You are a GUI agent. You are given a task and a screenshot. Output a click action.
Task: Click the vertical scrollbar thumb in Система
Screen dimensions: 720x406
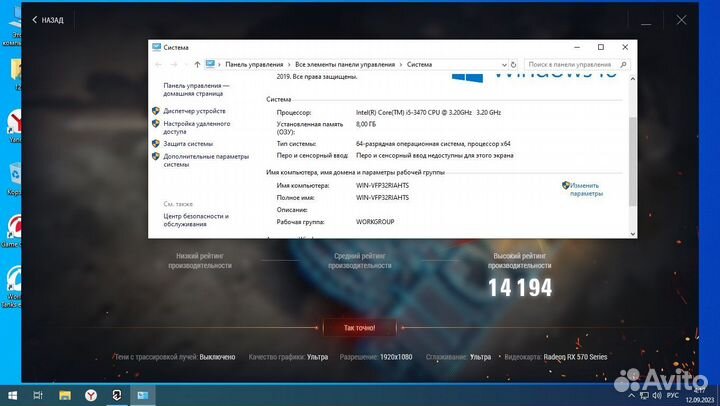[x=632, y=161]
